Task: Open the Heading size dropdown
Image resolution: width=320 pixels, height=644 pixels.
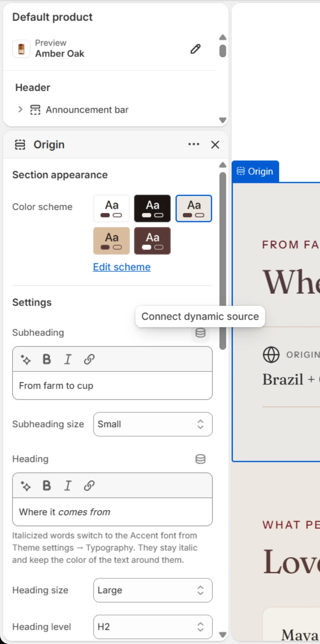Action: pyautogui.click(x=153, y=590)
